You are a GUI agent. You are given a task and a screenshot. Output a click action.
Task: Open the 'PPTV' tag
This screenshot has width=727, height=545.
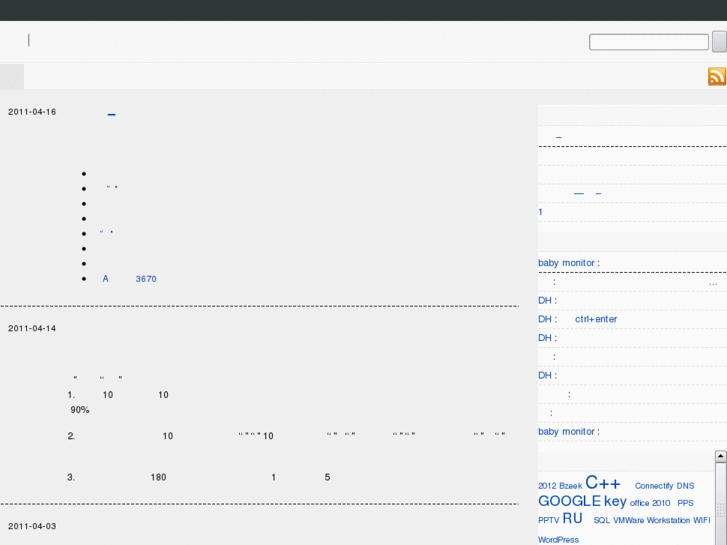coord(548,520)
